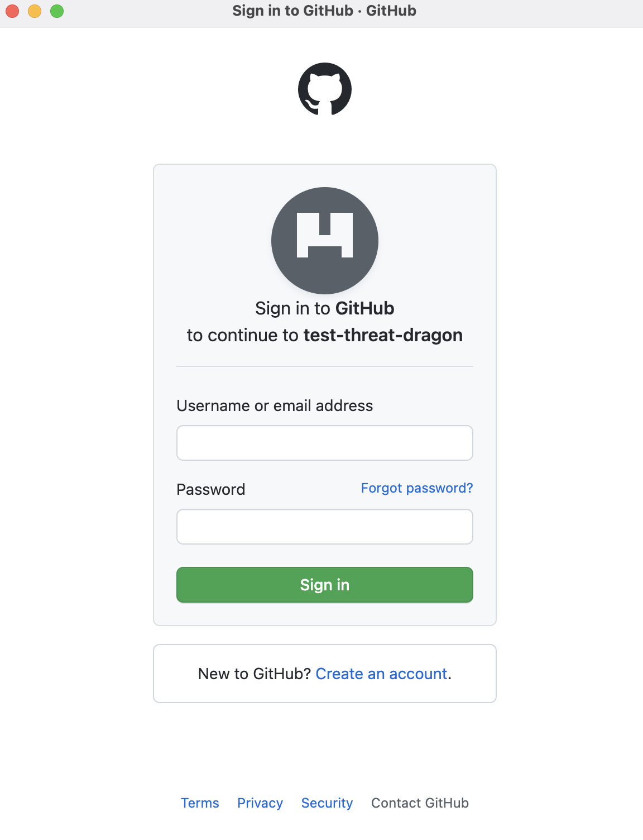Click the username or email input field
This screenshot has height=840, width=643.
(x=325, y=442)
